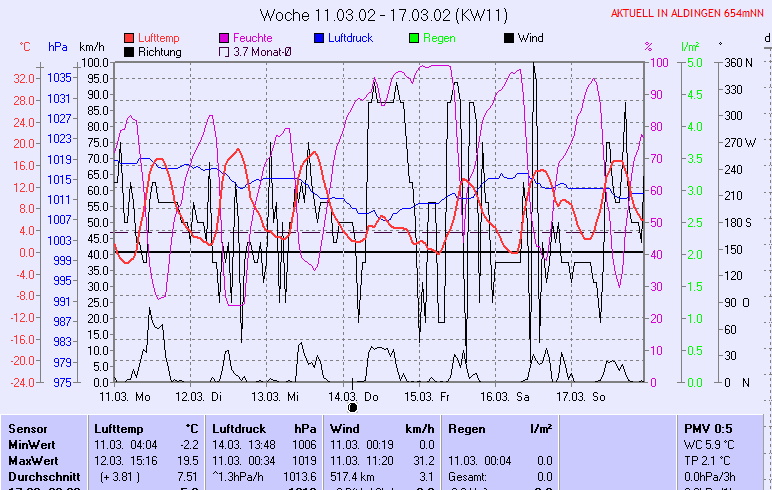Click the black Richtung legend square
Viewport: 772px width, 490px height.
(129, 52)
